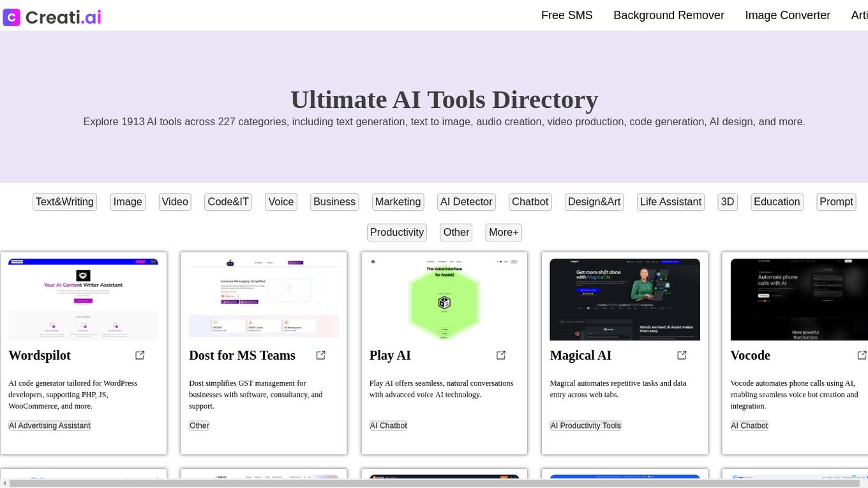The width and height of the screenshot is (868, 488).
Task: Pick the Education category
Action: [x=777, y=202]
